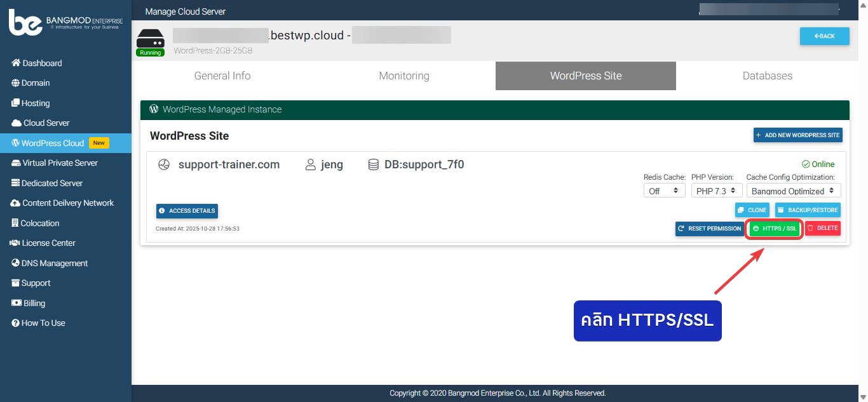
Task: Expand Cache Config Optimization dropdown
Action: pos(793,191)
